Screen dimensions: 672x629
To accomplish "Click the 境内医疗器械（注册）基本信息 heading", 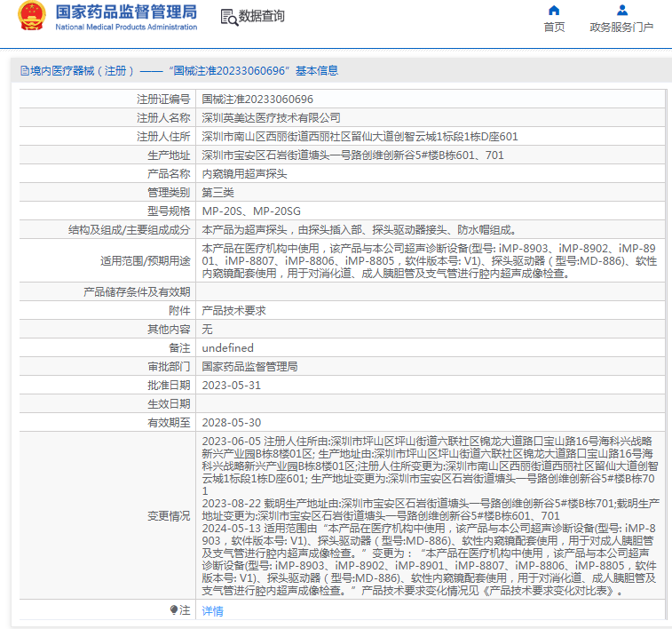I will point(179,71).
